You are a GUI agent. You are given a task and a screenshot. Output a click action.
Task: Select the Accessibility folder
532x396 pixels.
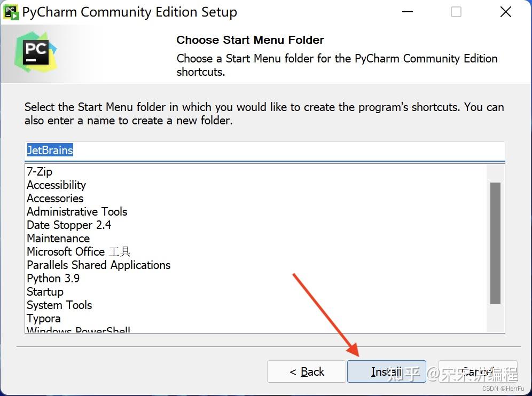[x=56, y=185]
